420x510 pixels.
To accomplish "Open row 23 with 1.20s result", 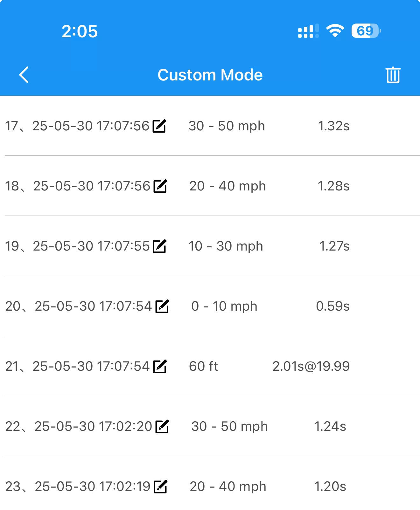I will [210, 486].
